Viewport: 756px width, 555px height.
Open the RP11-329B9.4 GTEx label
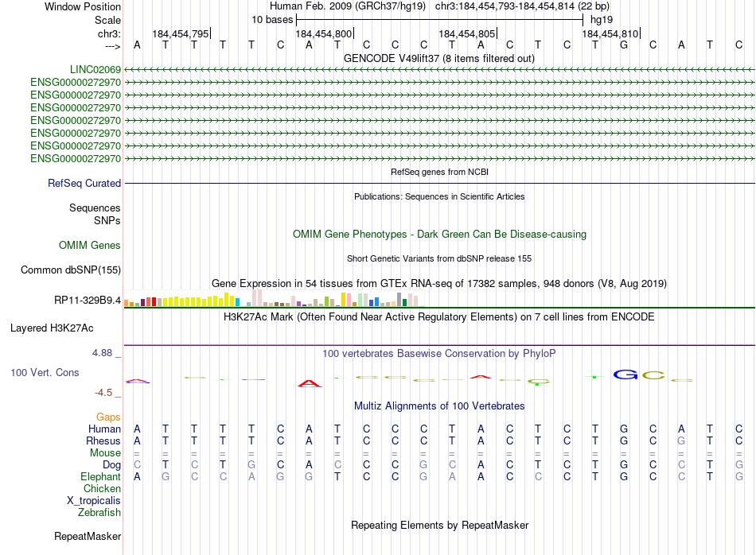click(88, 300)
